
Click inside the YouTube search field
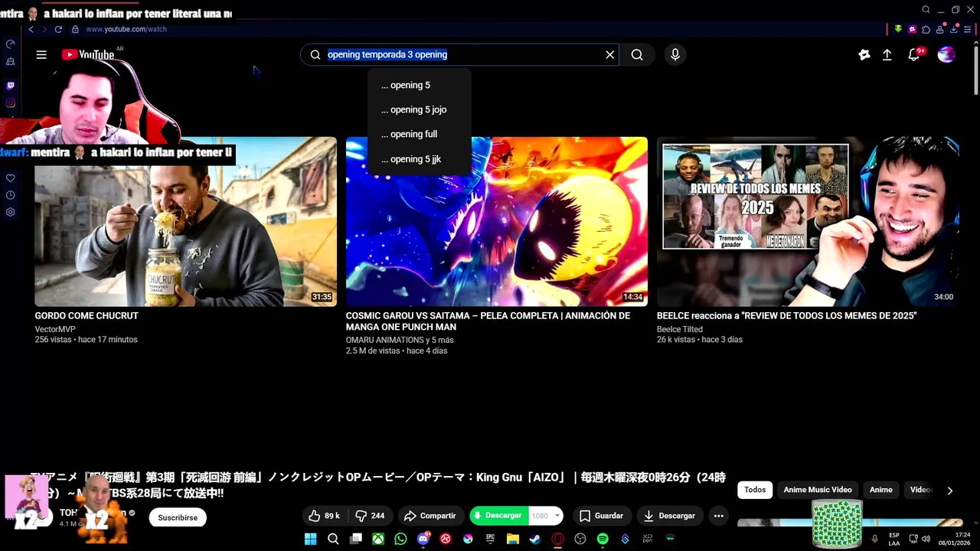[459, 54]
